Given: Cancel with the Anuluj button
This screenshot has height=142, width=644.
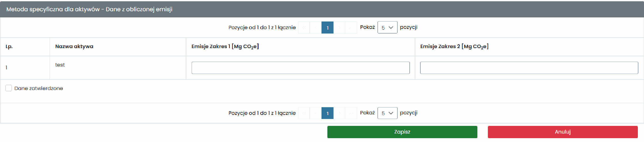Looking at the screenshot, I should pyautogui.click(x=563, y=132).
